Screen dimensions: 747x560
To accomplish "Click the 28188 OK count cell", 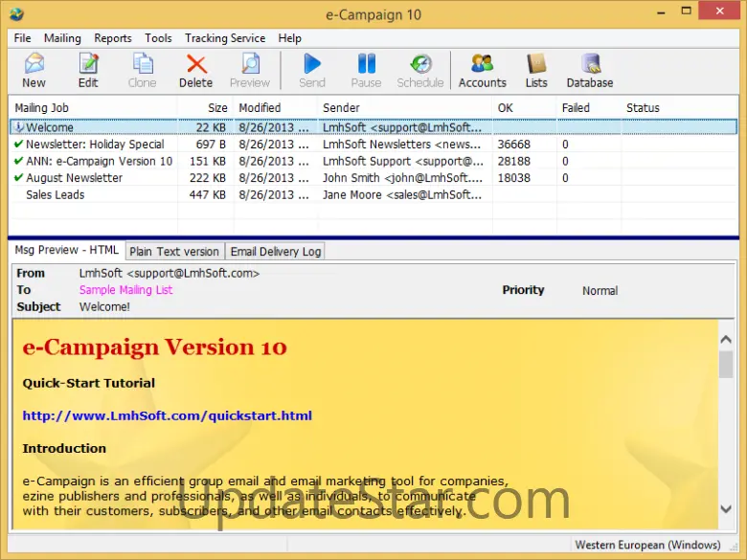I will [x=514, y=161].
